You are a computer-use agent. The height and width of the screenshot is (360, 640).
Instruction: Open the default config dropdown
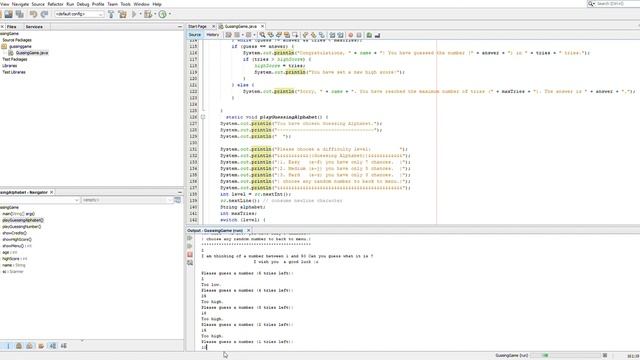point(79,14)
